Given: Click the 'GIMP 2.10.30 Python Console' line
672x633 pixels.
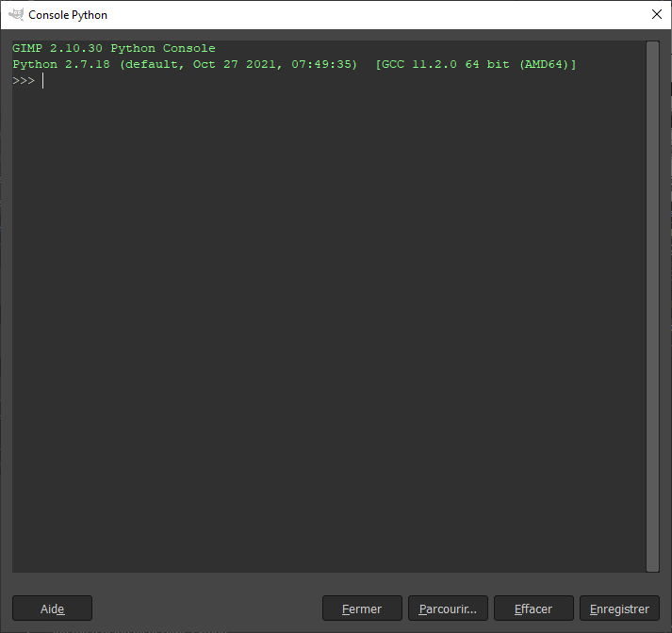Looking at the screenshot, I should 114,48.
